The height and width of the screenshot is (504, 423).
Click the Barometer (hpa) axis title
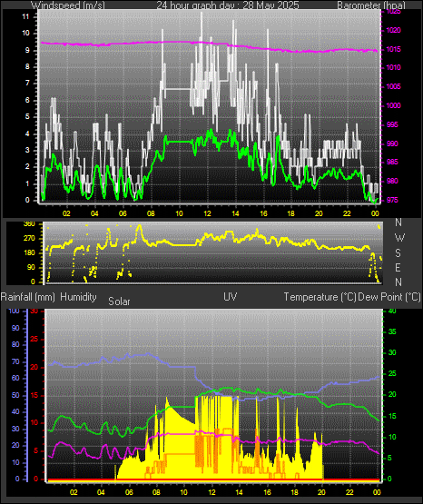[x=371, y=5]
